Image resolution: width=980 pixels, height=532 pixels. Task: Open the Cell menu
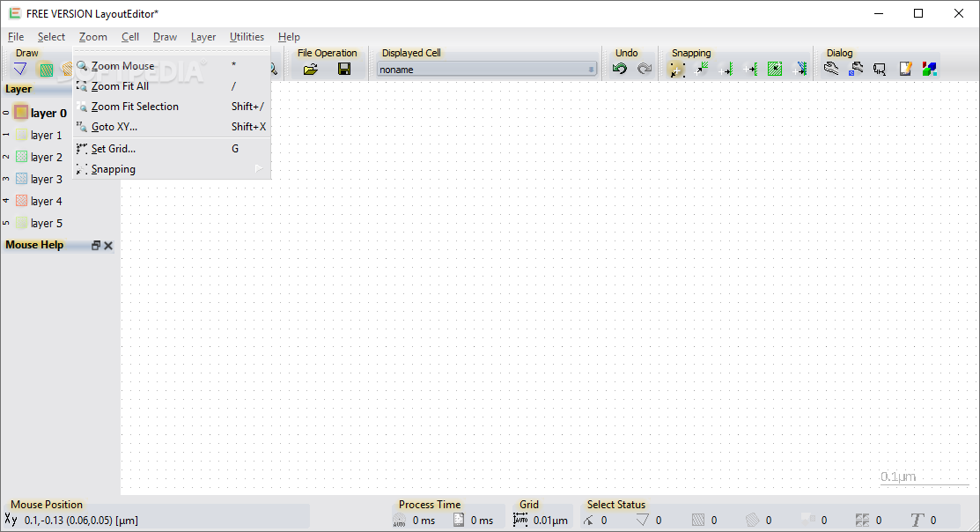pos(130,37)
